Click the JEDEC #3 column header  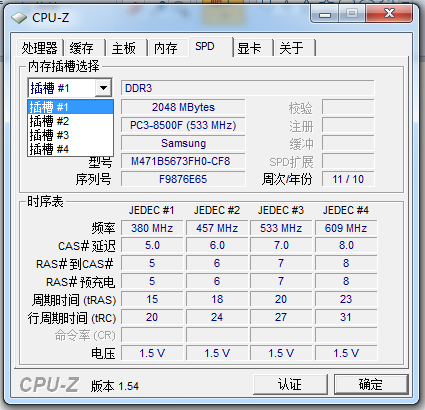click(281, 210)
